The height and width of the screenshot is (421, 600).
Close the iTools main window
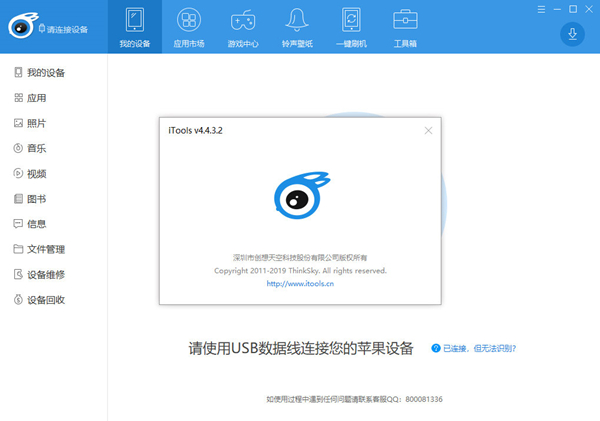click(x=589, y=9)
